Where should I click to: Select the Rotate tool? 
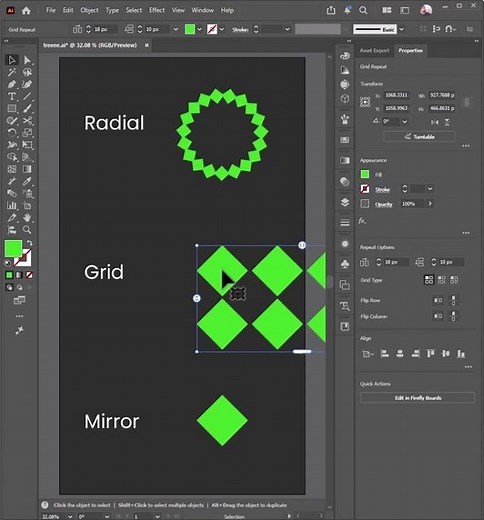tap(12, 133)
